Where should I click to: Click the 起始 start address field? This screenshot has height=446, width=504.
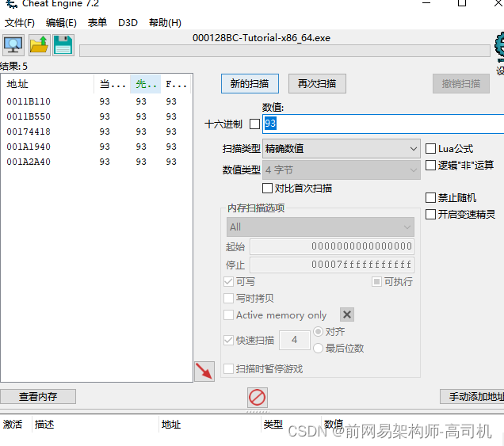pyautogui.click(x=332, y=247)
